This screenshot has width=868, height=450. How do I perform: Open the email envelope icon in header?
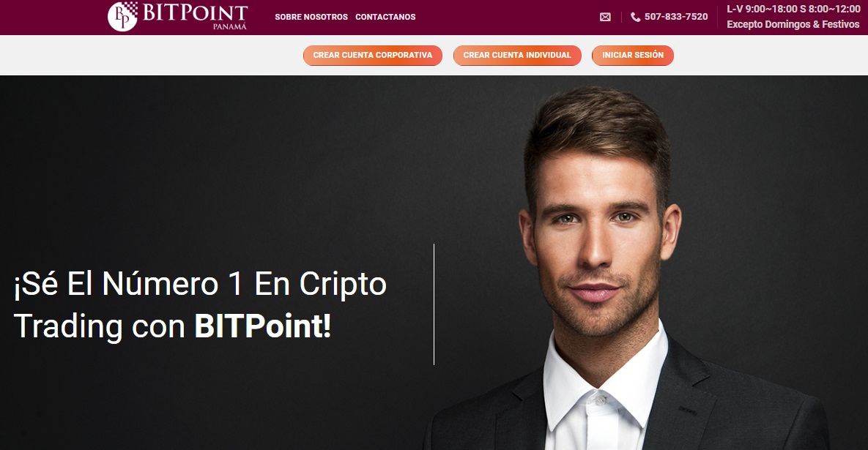click(605, 17)
